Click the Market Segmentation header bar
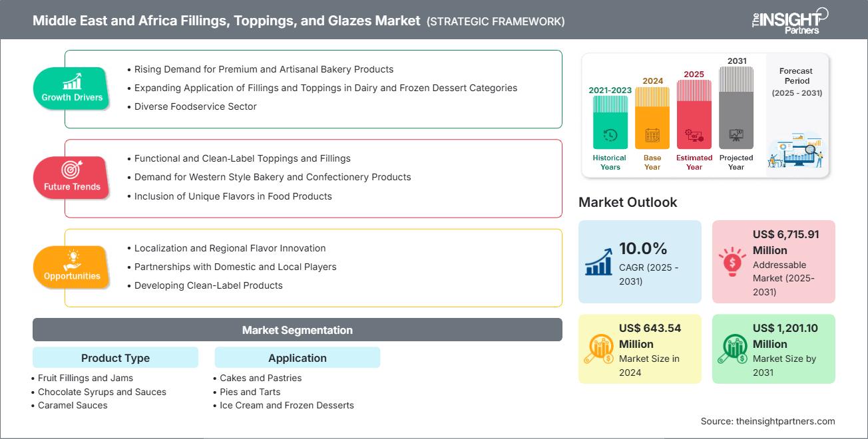The height and width of the screenshot is (439, 868). (x=298, y=330)
